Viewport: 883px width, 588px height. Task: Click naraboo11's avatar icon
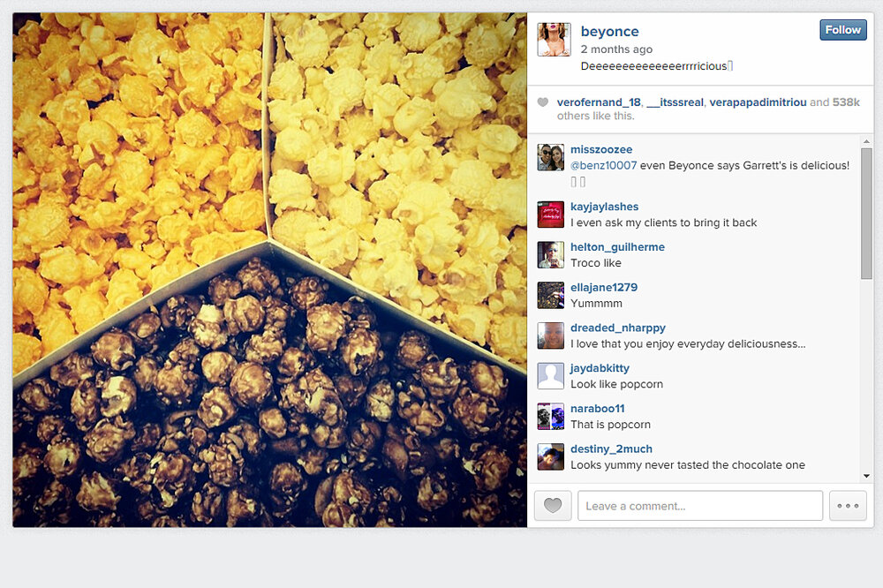tap(551, 417)
